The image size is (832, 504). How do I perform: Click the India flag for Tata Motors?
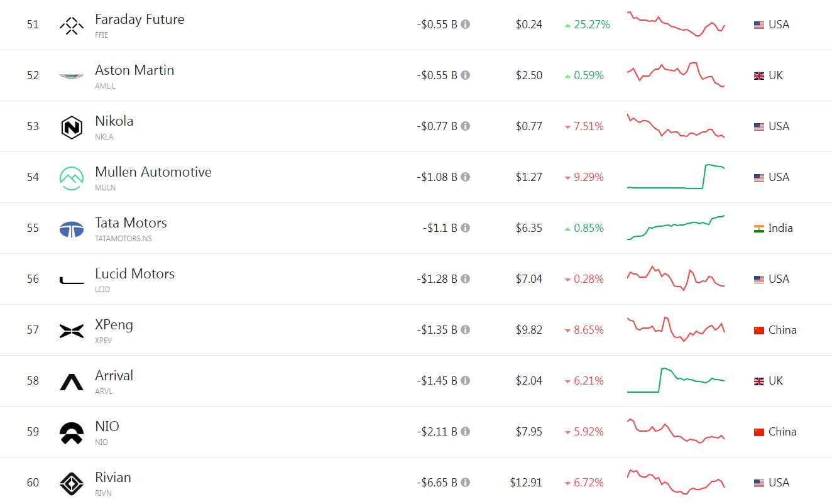[759, 228]
